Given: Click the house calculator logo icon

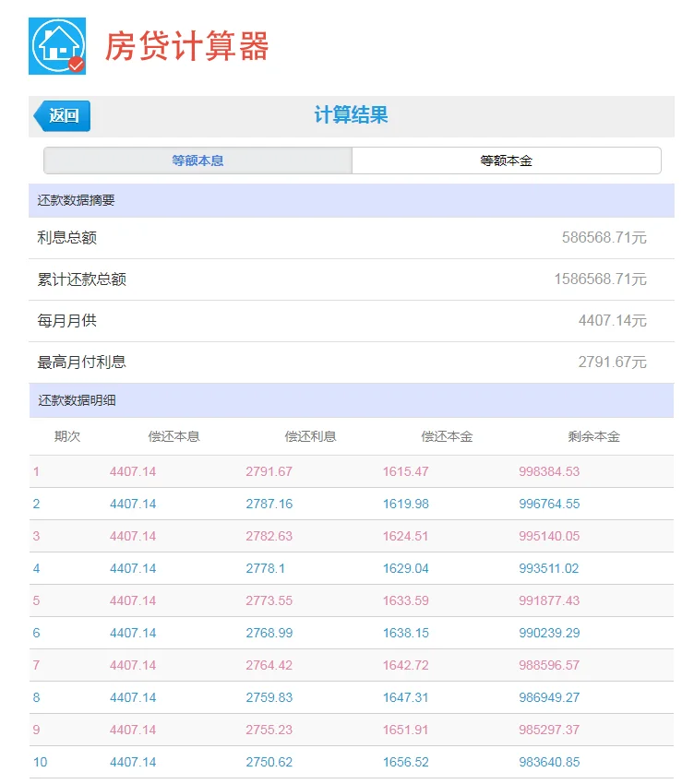Looking at the screenshot, I should click(57, 46).
